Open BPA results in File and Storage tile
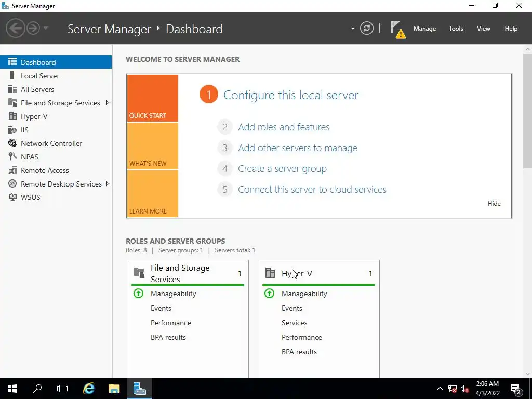Viewport: 532px width, 399px height. point(168,337)
